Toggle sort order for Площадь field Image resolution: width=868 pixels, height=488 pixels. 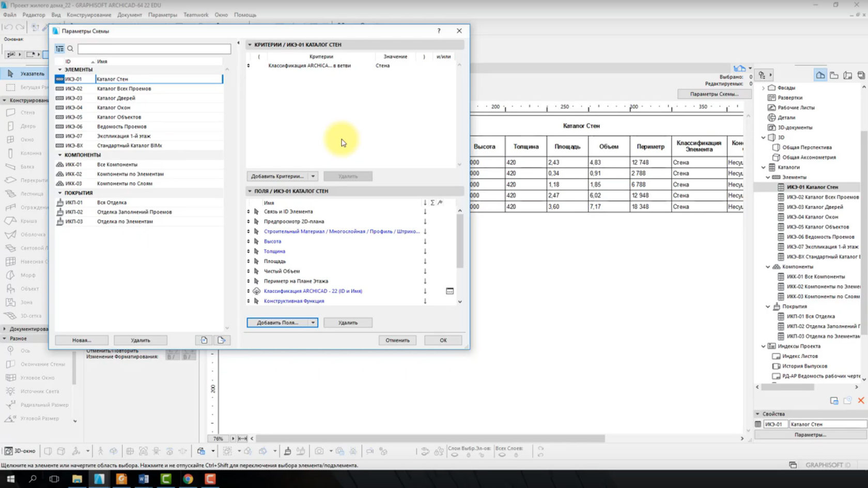425,261
